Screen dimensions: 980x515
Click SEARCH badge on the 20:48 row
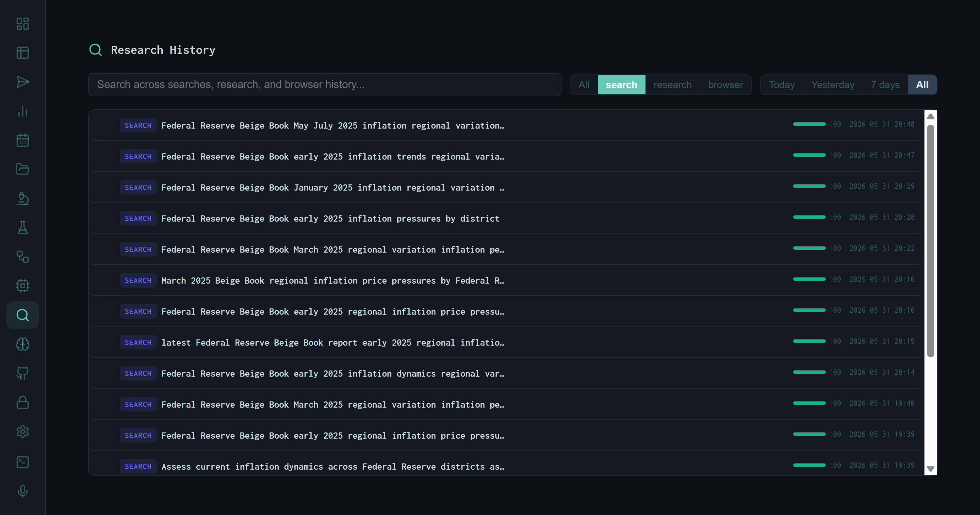pos(138,125)
